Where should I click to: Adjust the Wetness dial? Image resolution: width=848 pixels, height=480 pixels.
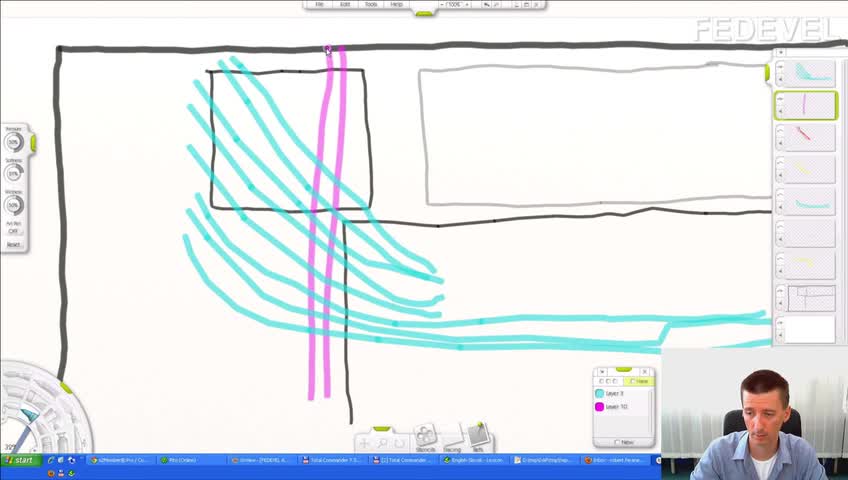[14, 205]
